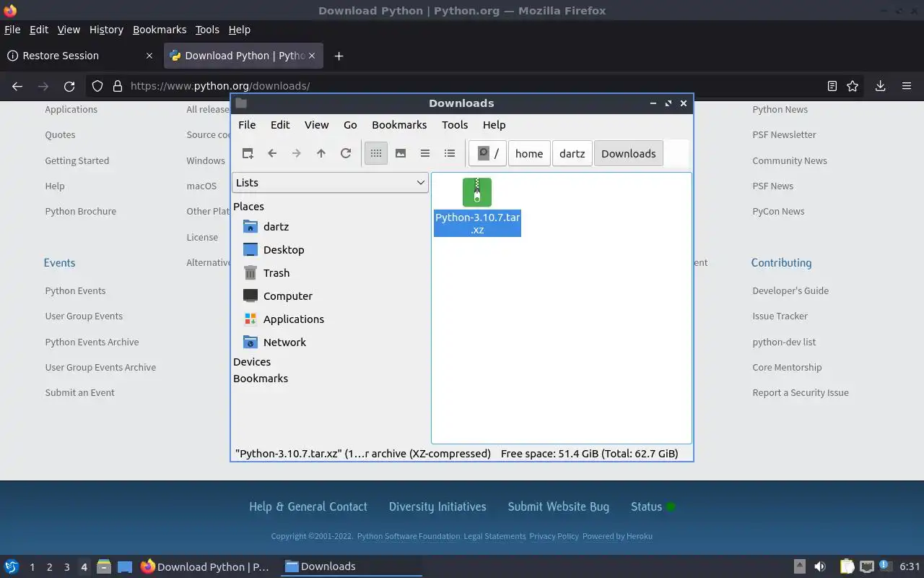The width and height of the screenshot is (924, 578).
Task: Select the 'home' path segment
Action: 529,153
